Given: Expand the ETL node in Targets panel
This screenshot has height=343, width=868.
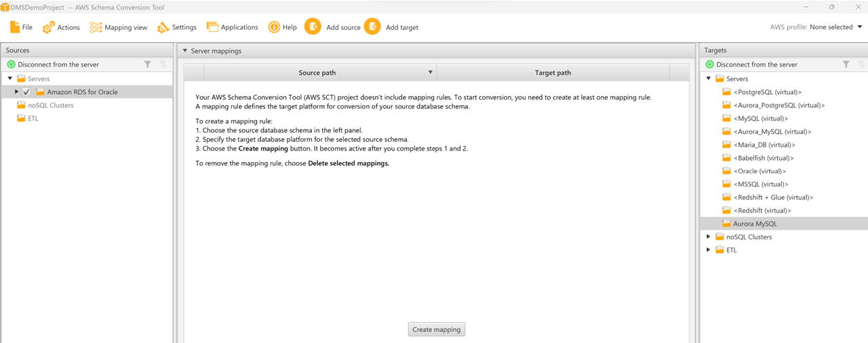Looking at the screenshot, I should (x=709, y=249).
